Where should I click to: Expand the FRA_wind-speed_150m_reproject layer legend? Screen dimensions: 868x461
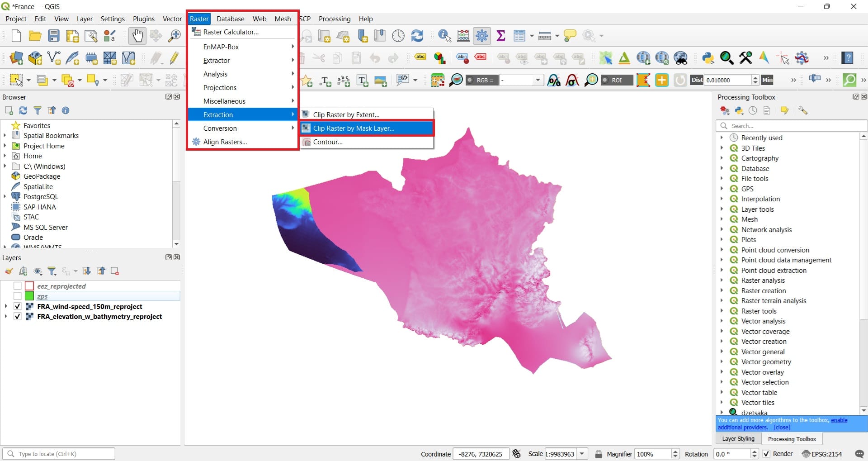(6, 306)
